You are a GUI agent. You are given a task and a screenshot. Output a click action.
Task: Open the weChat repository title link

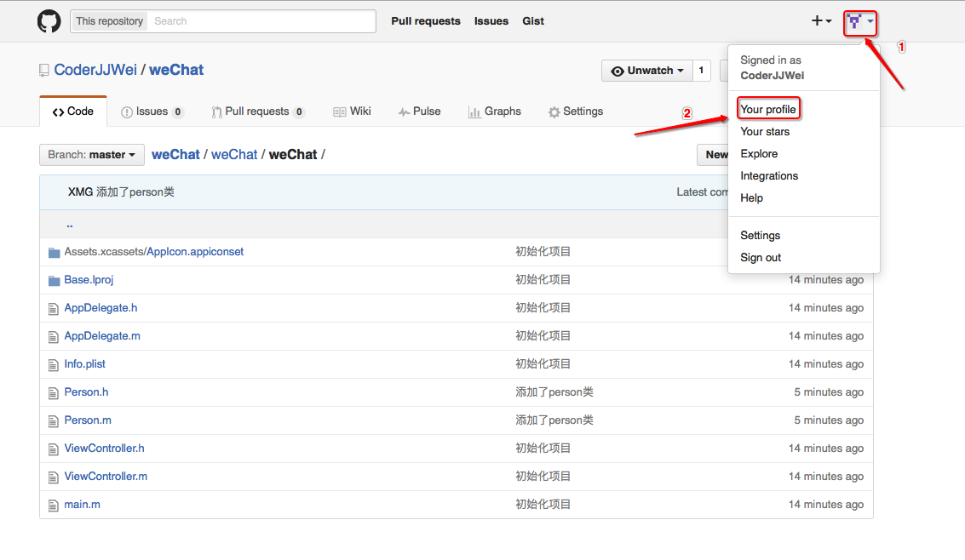tap(176, 70)
